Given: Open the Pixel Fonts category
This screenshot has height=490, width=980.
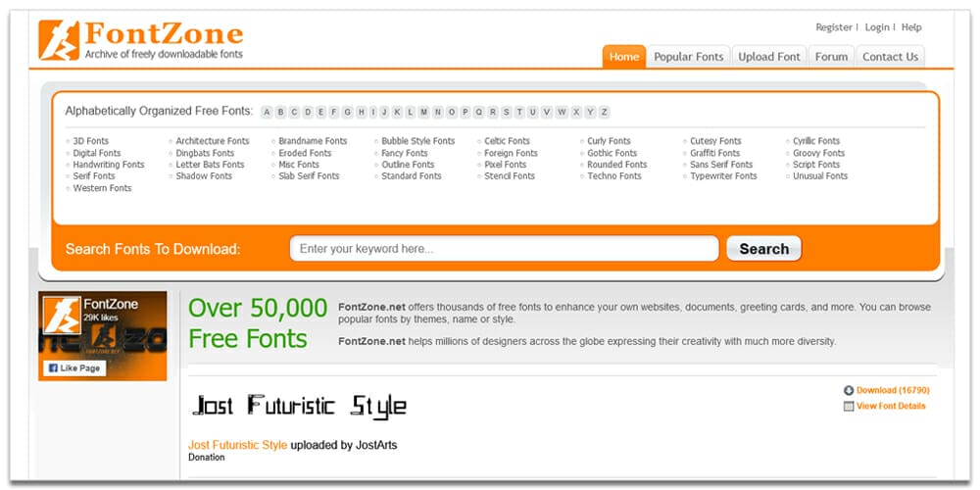Looking at the screenshot, I should coord(505,165).
